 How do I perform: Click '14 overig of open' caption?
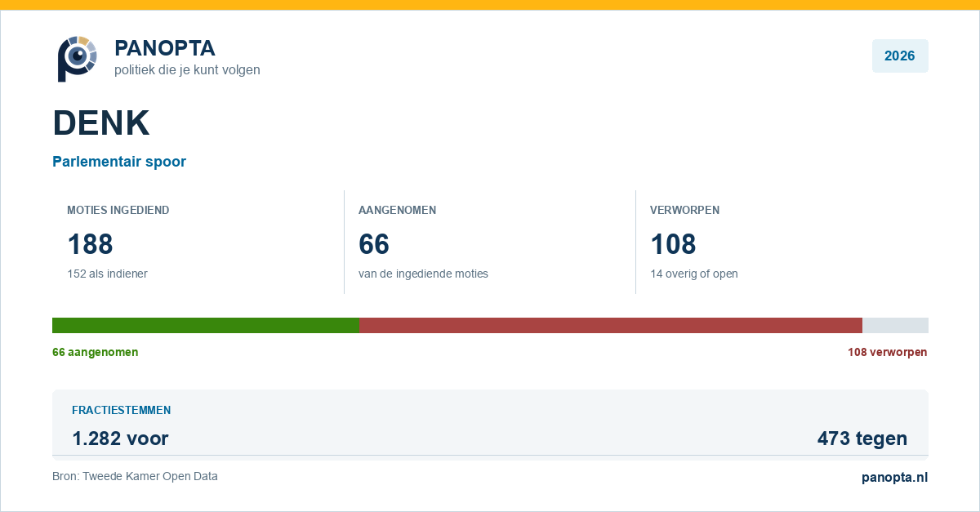[693, 274]
